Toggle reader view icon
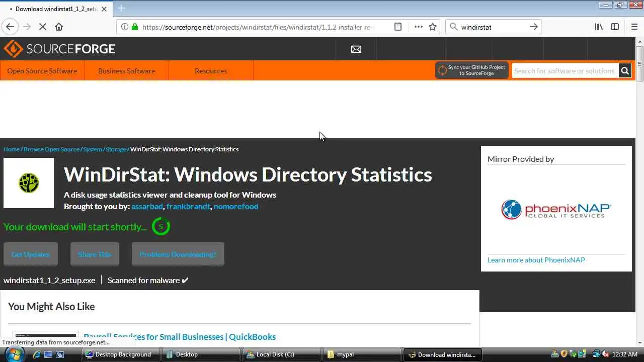The image size is (644, 362). [397, 27]
